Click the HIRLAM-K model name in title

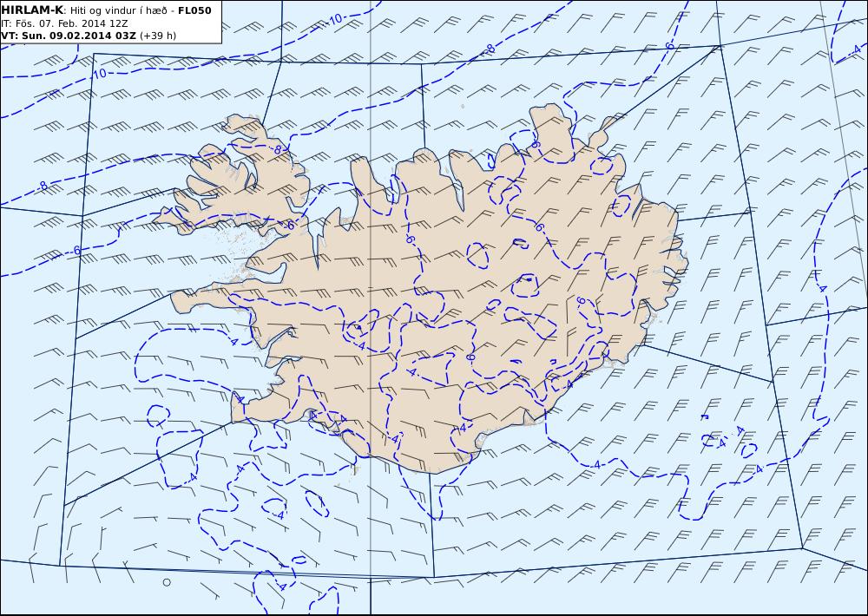[32, 10]
